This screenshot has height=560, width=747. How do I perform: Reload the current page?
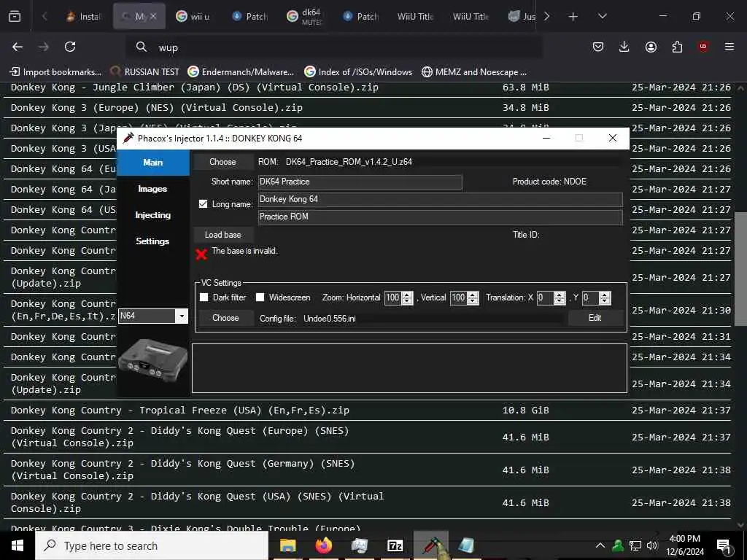[x=70, y=47]
